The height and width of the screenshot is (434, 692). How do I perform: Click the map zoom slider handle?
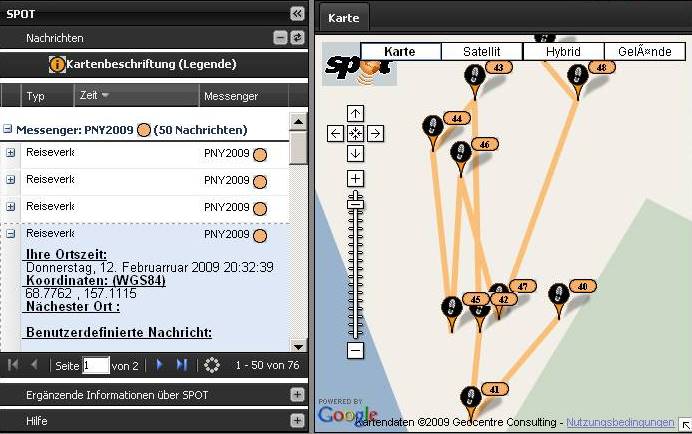355,200
